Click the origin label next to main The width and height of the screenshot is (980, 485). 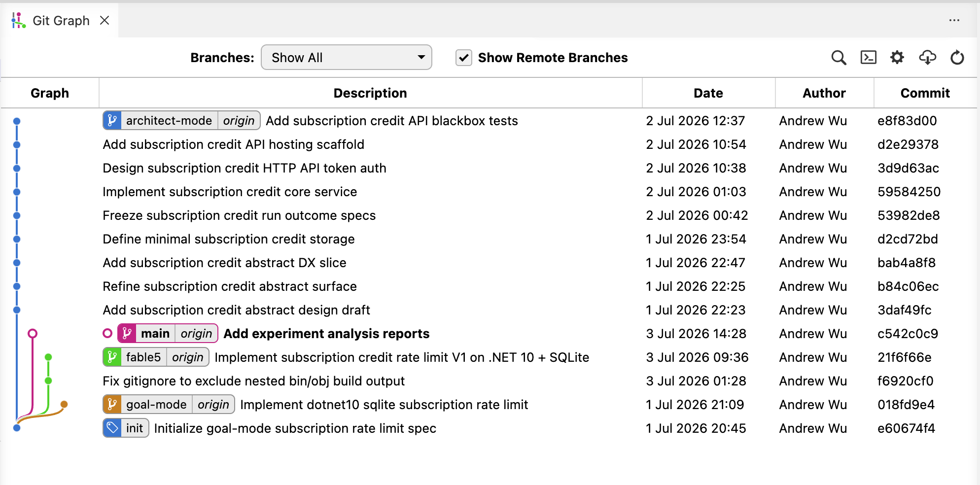click(x=196, y=333)
